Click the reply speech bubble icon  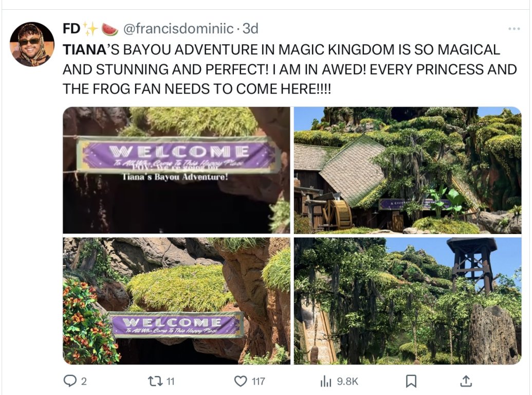pos(69,381)
